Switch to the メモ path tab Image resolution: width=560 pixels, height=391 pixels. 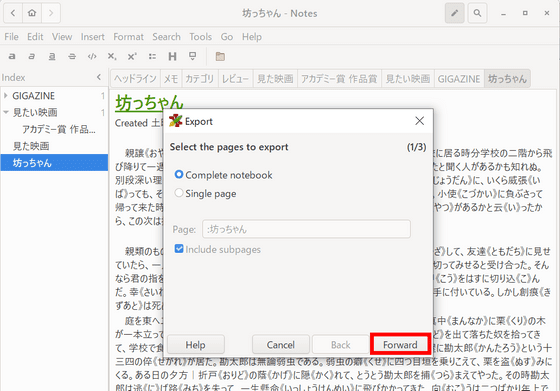click(x=171, y=79)
